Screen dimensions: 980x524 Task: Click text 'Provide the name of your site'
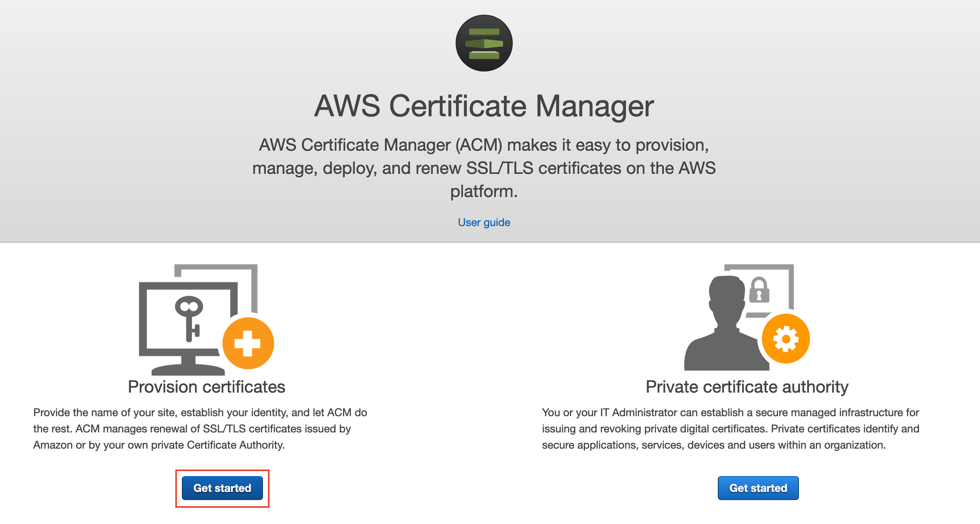point(105,412)
